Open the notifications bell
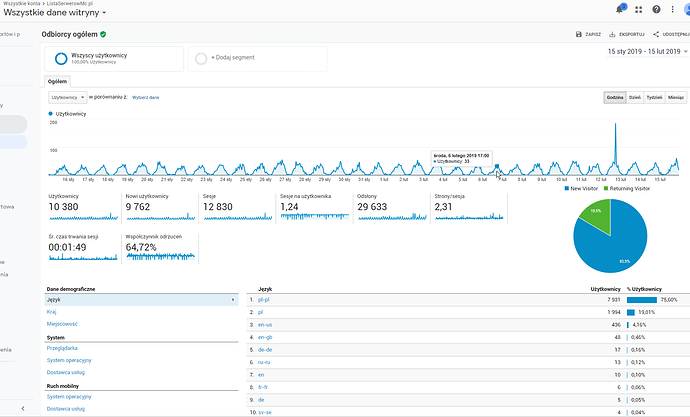 621,10
